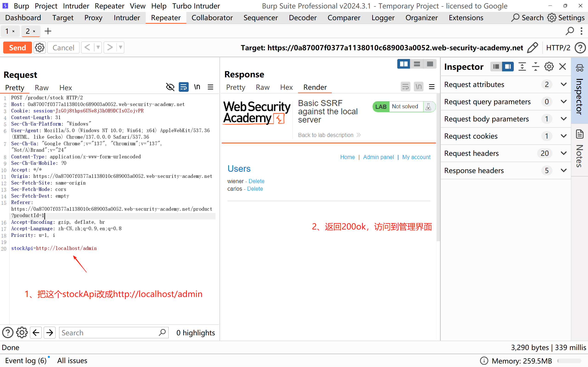The height and width of the screenshot is (367, 588).
Task: Switch to the top/bottom split layout
Action: point(417,64)
